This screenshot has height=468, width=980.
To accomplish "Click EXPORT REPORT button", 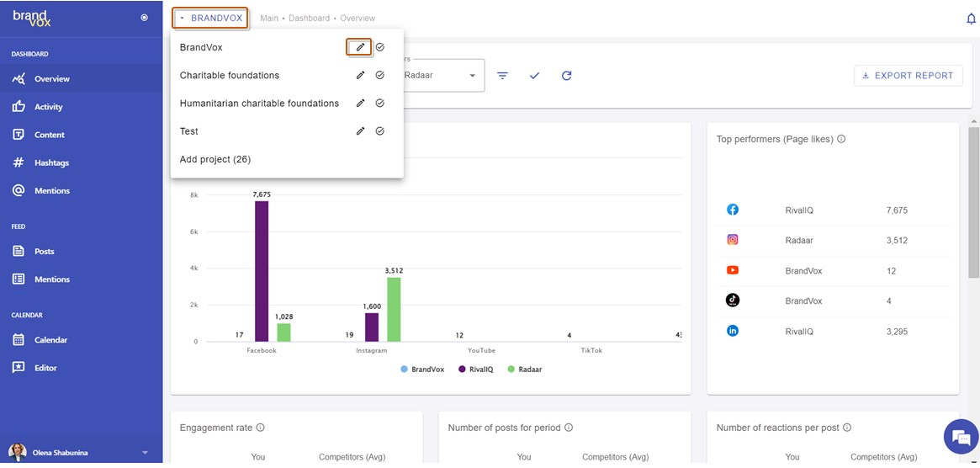I will pos(908,76).
